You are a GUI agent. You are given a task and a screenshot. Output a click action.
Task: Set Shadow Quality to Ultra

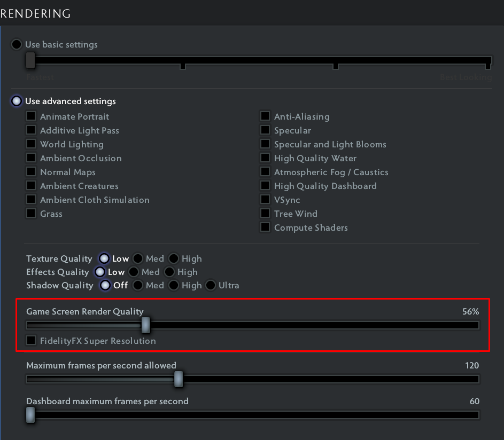212,285
